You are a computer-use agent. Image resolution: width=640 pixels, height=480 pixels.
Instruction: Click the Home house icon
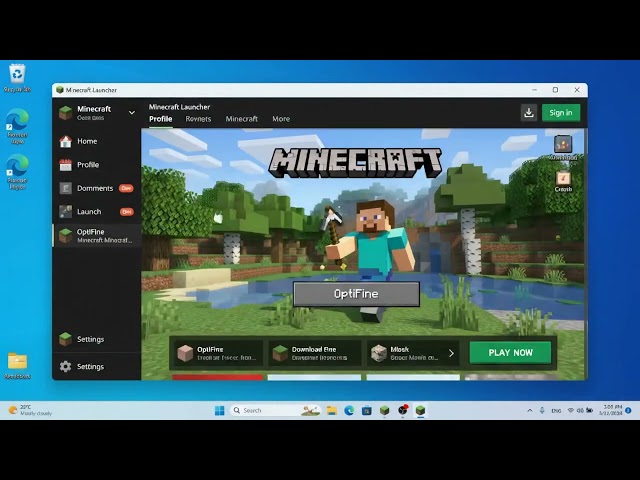pos(65,141)
